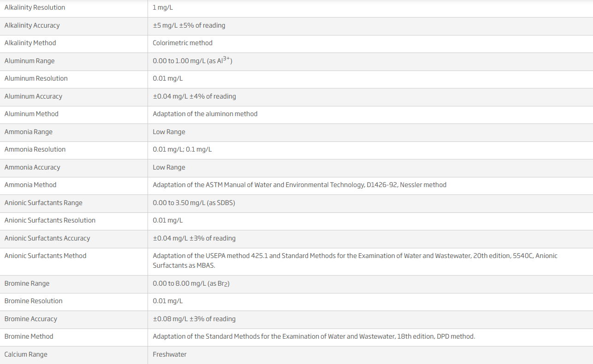Click the Anionic Surfactants Range label
The height and width of the screenshot is (364, 593).
[x=43, y=203]
